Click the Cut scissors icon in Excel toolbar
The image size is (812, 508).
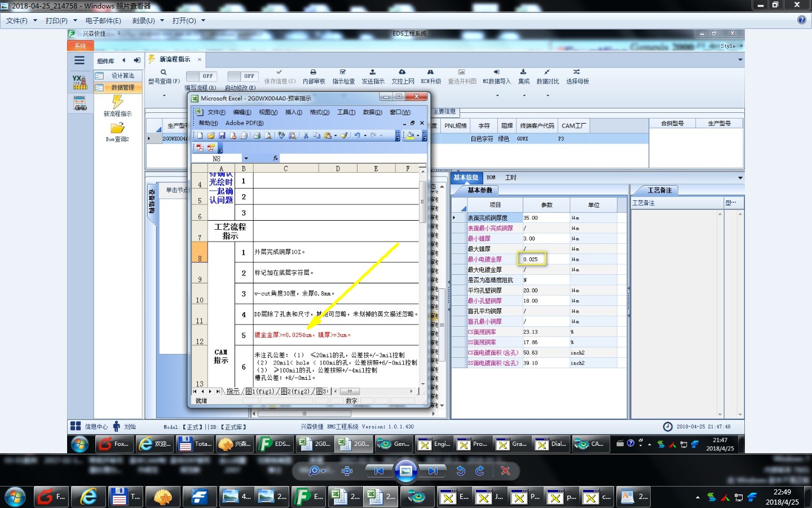(306, 135)
